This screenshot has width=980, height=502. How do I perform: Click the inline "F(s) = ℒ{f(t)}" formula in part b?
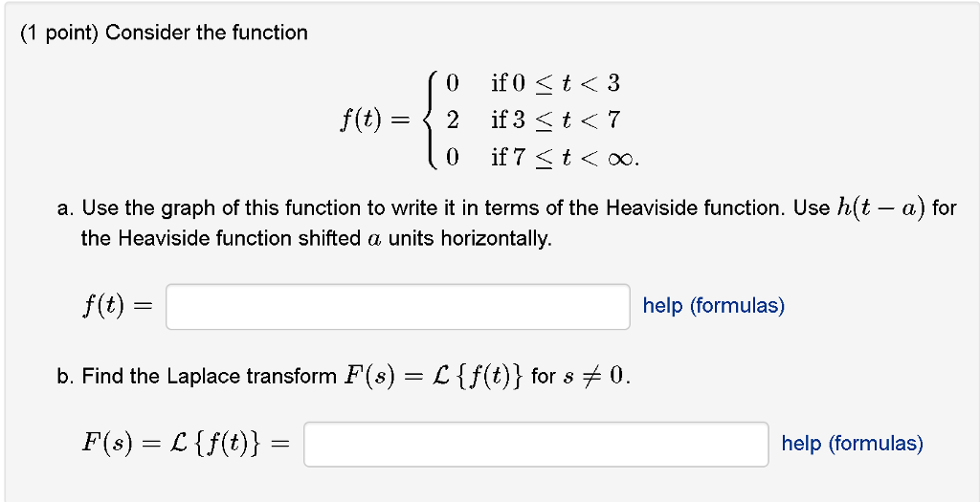[434, 377]
